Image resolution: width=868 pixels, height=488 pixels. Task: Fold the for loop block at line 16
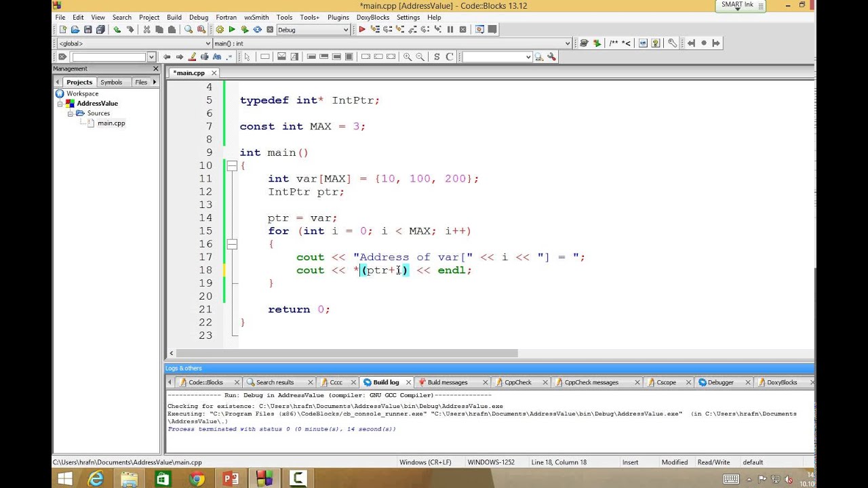point(232,244)
